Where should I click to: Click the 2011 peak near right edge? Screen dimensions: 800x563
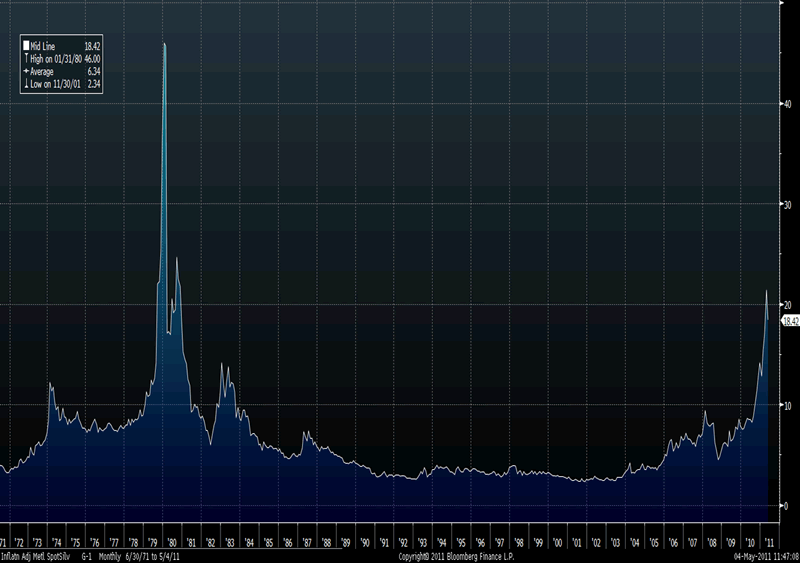766,291
